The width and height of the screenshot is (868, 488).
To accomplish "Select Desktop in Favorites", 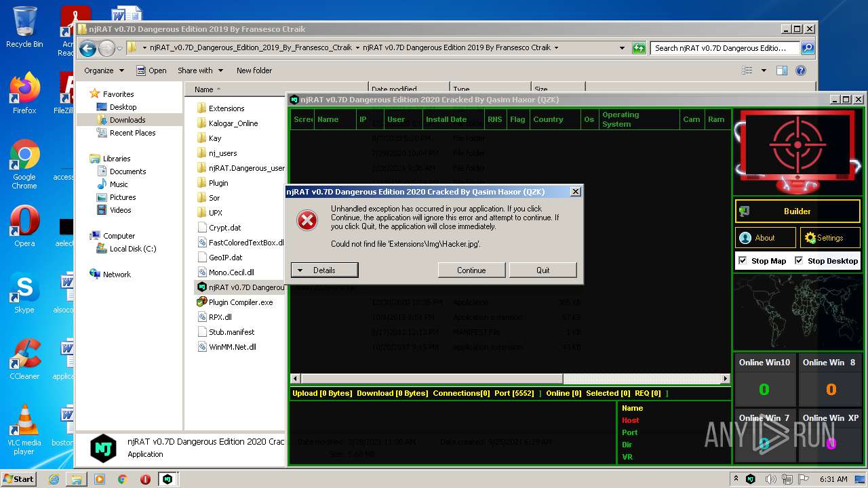I will coord(123,107).
